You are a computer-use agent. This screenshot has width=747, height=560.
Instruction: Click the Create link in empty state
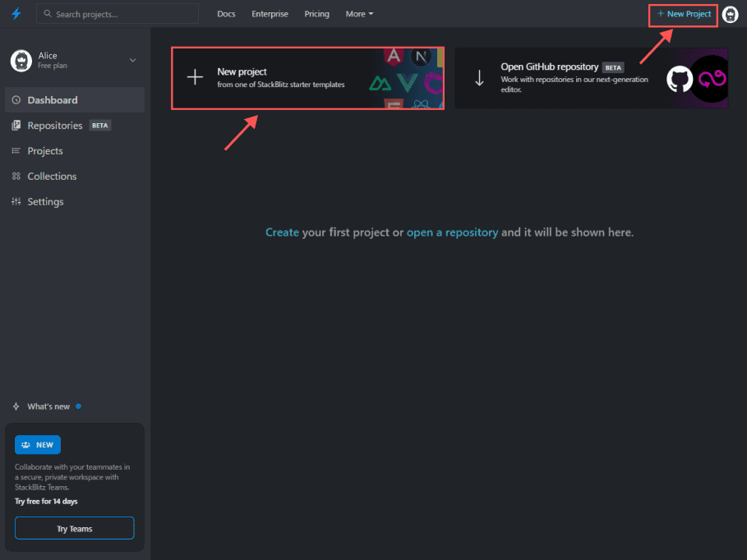[x=282, y=232]
